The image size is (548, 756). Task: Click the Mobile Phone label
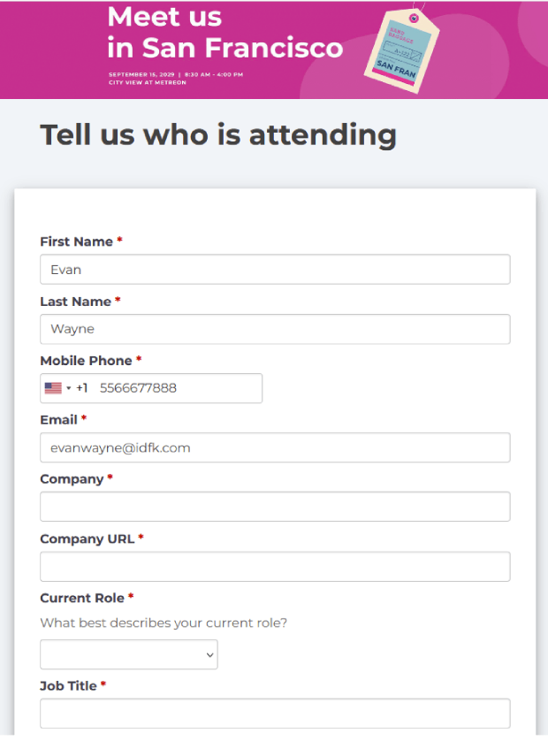(x=86, y=361)
